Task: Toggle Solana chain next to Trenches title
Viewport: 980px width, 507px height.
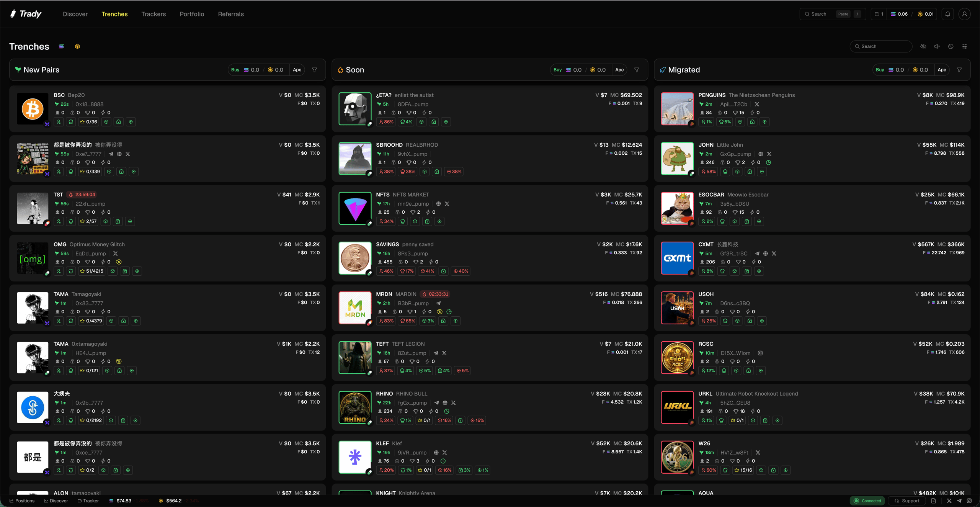Action: [x=61, y=46]
